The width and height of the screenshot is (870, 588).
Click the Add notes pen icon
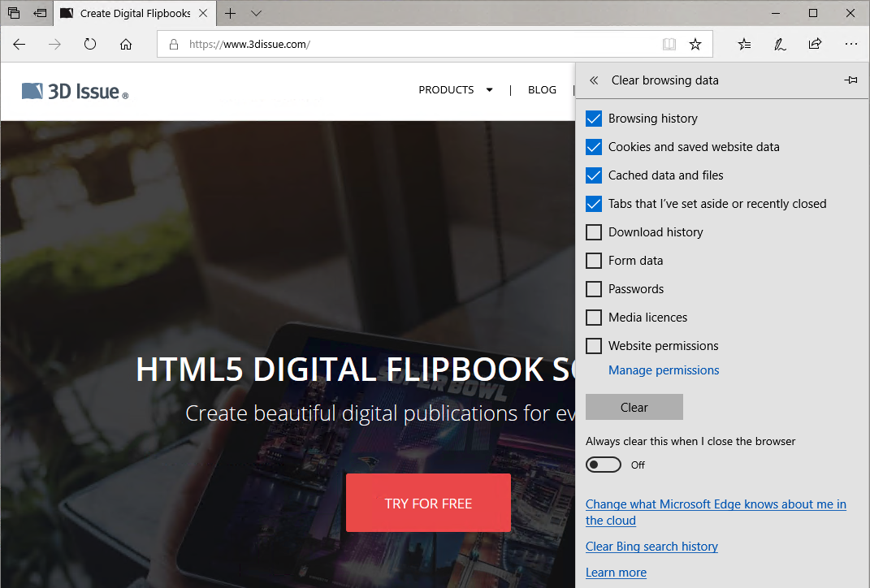point(780,45)
